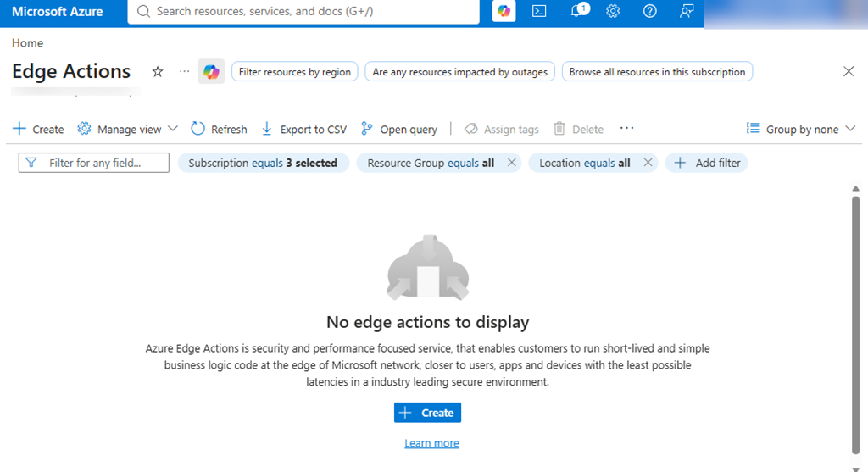Focus the search resources box
This screenshot has width=868, height=472.
(x=303, y=11)
